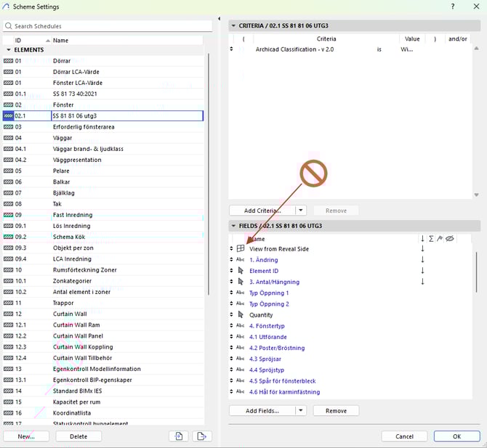Select the Väggar schedule in the list
The image size is (487, 448).
tap(66, 138)
